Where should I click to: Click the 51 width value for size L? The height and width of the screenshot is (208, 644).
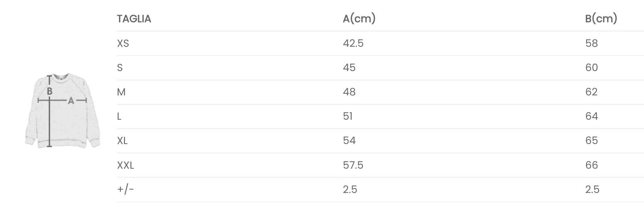[x=348, y=116]
